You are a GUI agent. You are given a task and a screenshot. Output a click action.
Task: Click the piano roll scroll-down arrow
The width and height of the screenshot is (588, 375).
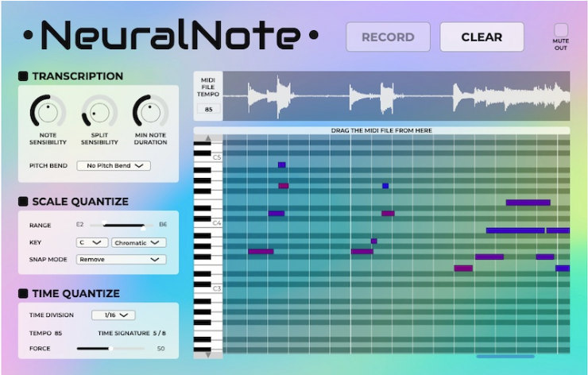pos(208,355)
